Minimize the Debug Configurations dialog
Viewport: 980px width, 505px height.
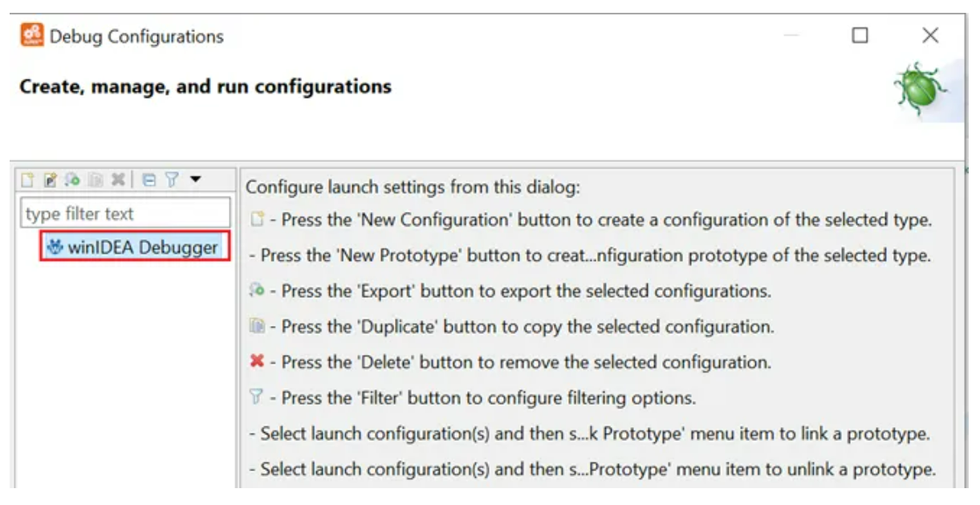(x=791, y=36)
